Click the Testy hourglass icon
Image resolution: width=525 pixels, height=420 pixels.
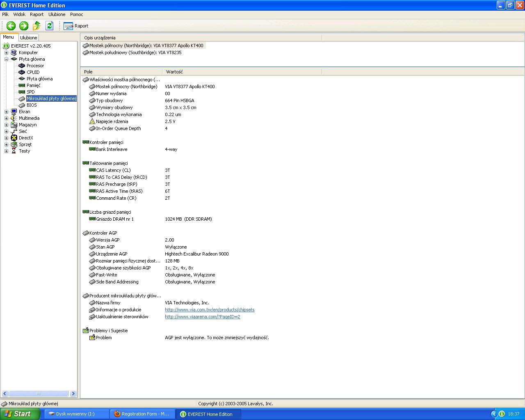pyautogui.click(x=14, y=151)
